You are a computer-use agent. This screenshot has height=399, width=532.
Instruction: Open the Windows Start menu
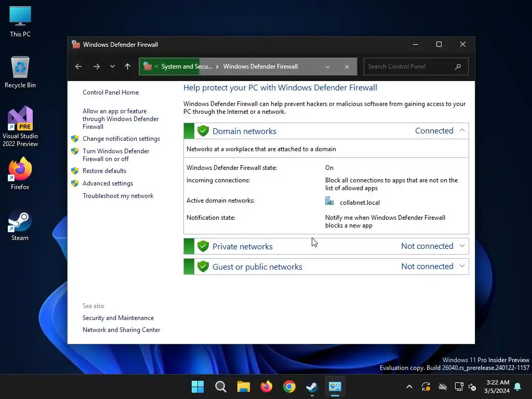[197, 387]
